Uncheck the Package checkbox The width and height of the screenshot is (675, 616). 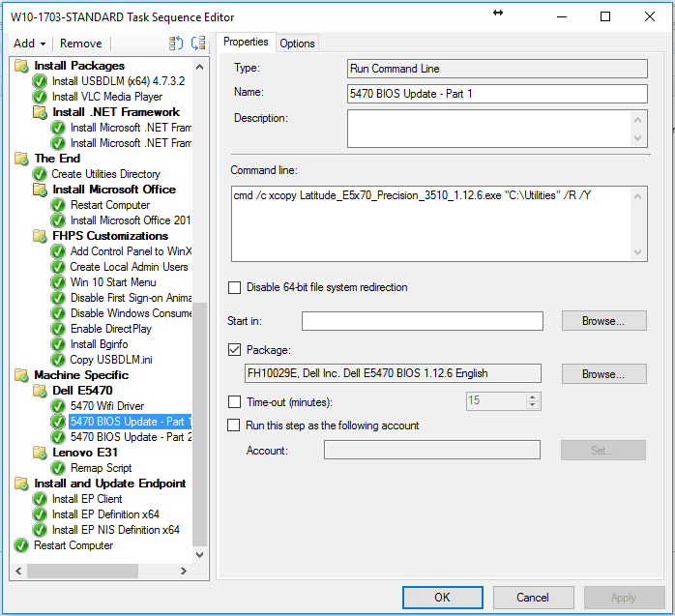click(x=234, y=350)
